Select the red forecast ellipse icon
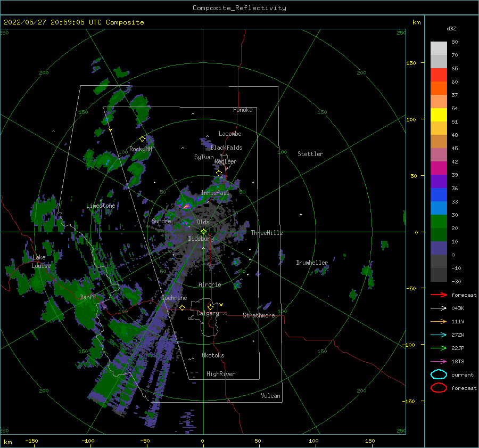The height and width of the screenshot is (448, 479). point(439,388)
